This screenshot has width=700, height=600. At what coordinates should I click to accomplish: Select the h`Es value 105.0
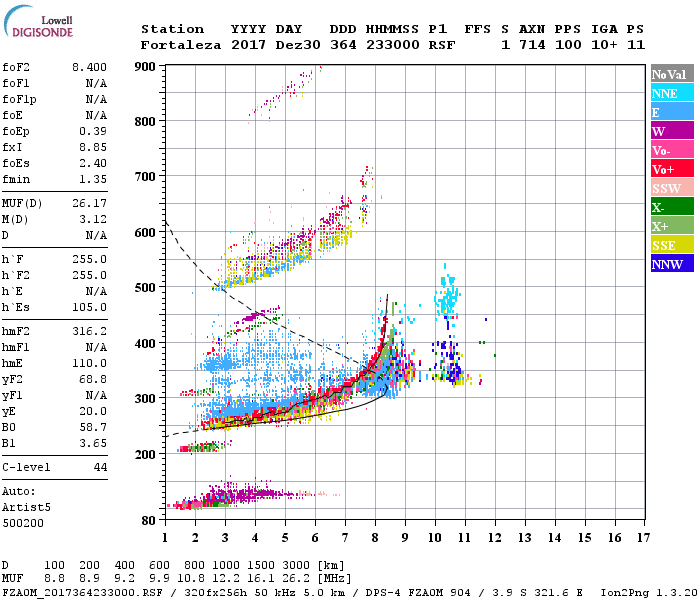(89, 307)
